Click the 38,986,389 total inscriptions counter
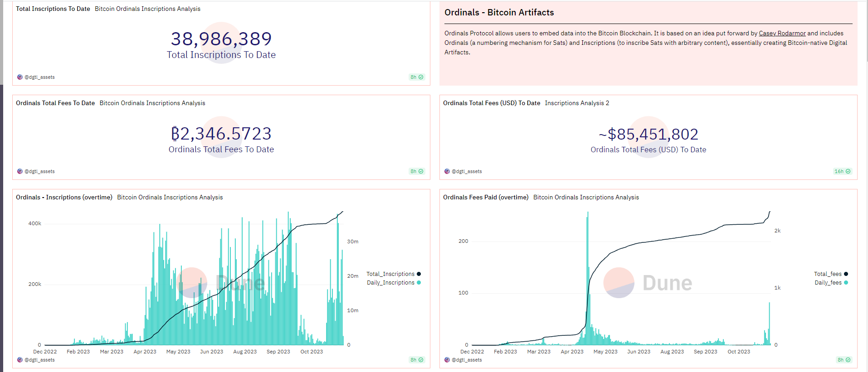Screen dimensions: 868x372 [x=221, y=39]
